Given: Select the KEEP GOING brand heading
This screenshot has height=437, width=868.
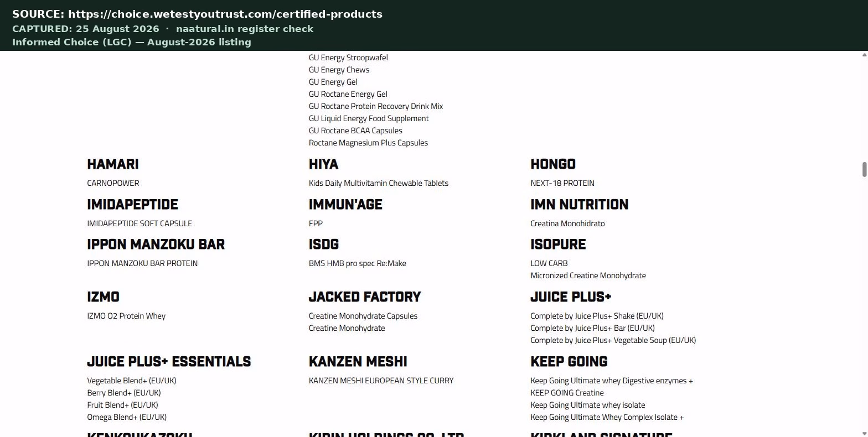Looking at the screenshot, I should coord(569,362).
